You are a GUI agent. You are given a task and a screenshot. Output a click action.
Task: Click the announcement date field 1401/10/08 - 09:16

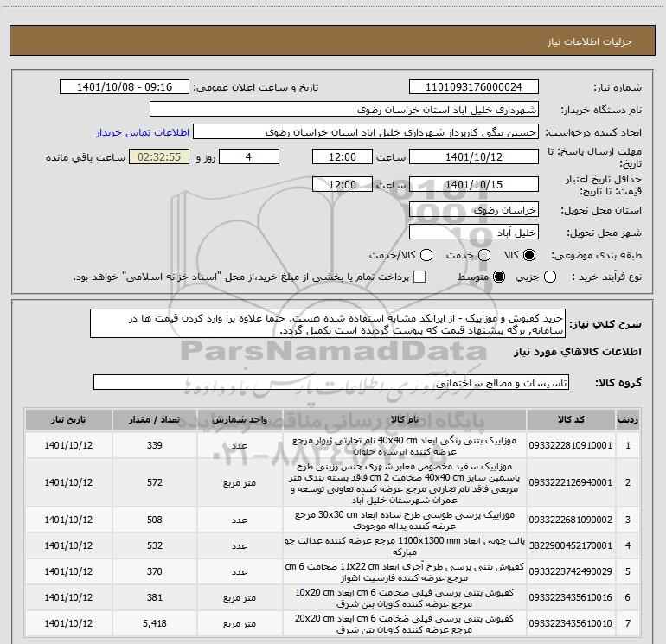125,87
